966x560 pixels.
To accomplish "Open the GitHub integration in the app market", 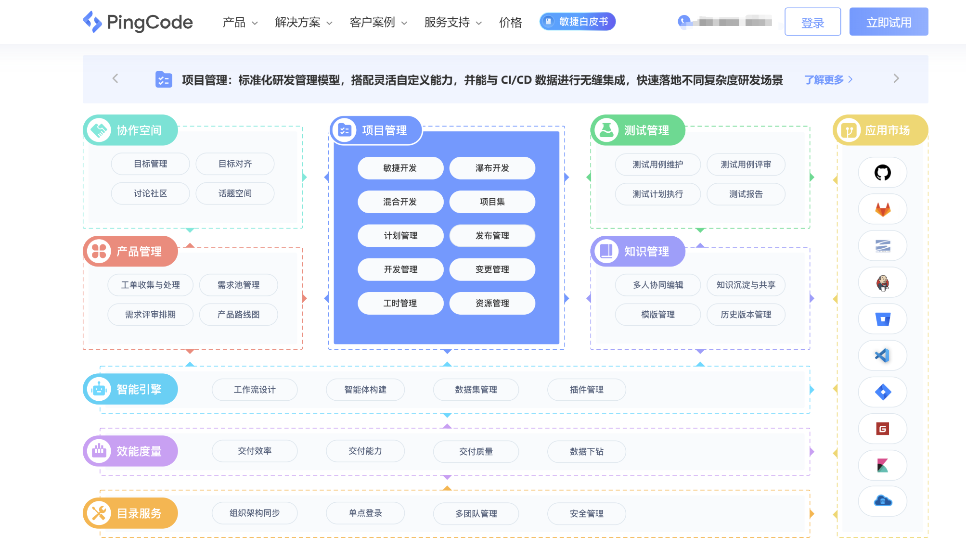I will [882, 173].
